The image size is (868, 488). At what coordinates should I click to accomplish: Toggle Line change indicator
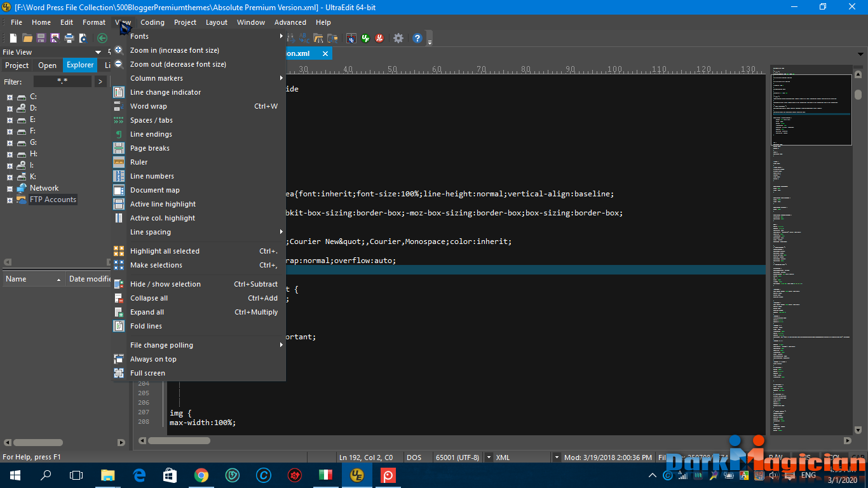coord(198,92)
